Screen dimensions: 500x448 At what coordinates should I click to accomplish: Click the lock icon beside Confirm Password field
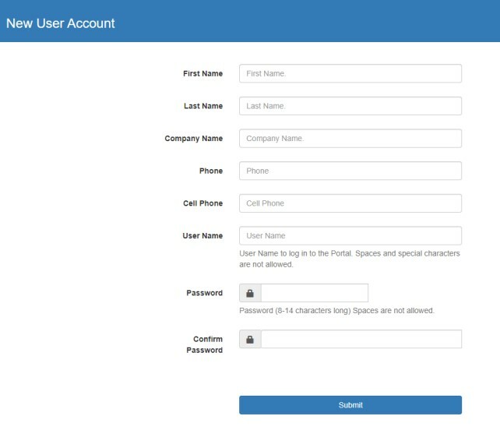point(250,340)
